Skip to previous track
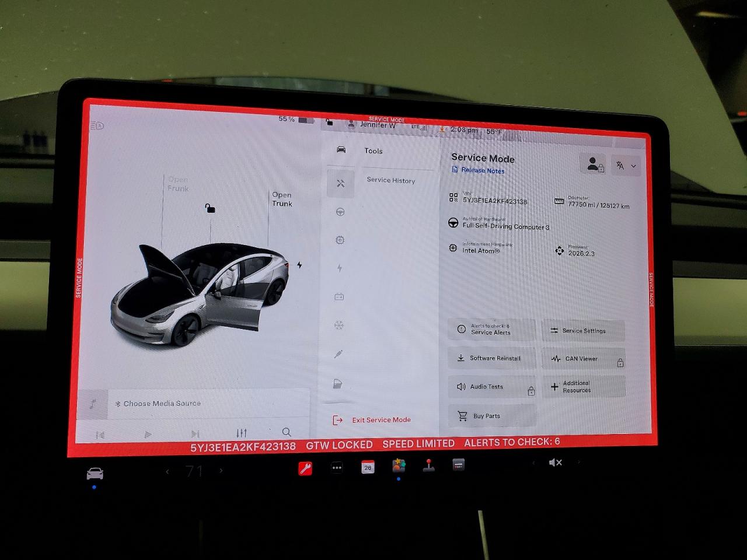The width and height of the screenshot is (747, 560). [x=100, y=435]
